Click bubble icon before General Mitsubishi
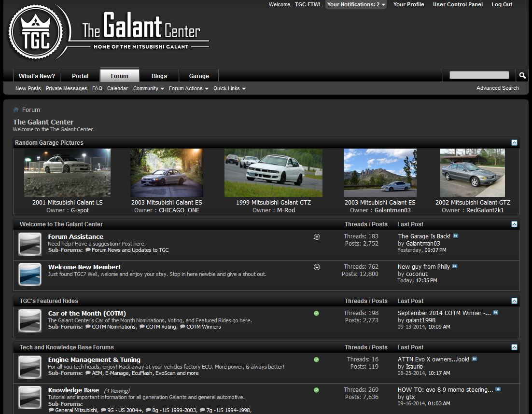 point(51,410)
